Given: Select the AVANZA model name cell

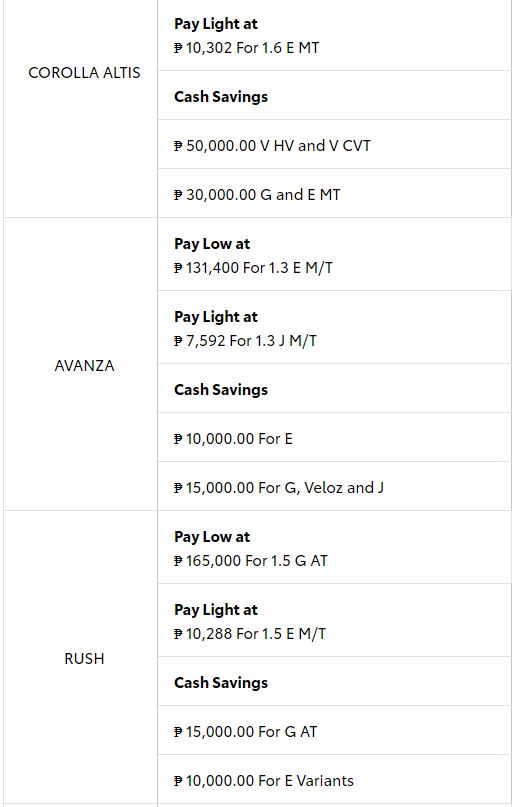Looking at the screenshot, I should pos(81,364).
